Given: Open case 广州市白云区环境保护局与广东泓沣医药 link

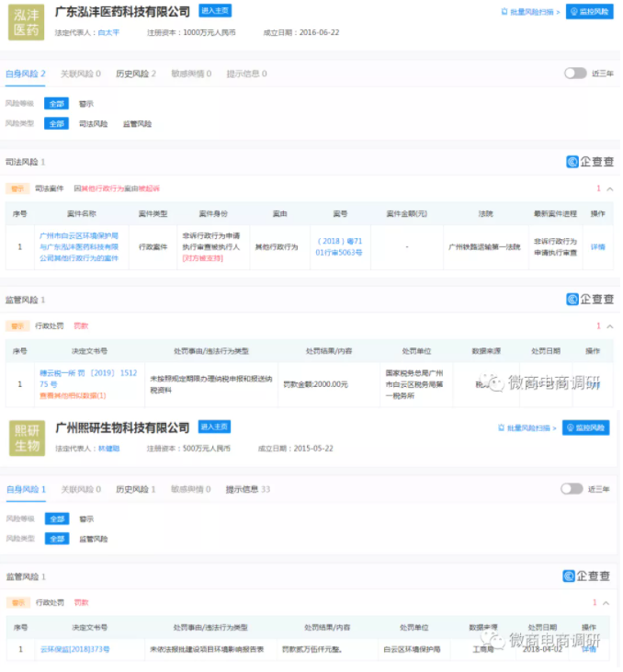Looking at the screenshot, I should point(79,247).
